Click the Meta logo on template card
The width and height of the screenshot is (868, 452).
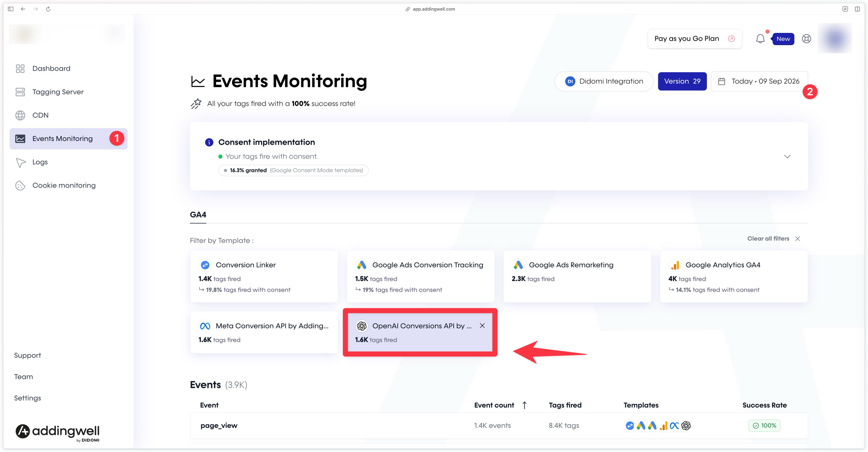[205, 326]
